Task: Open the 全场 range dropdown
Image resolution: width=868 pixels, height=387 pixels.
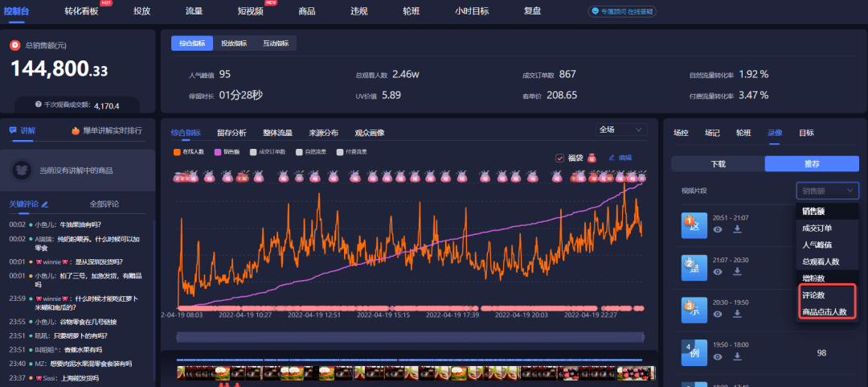Action: [x=621, y=130]
